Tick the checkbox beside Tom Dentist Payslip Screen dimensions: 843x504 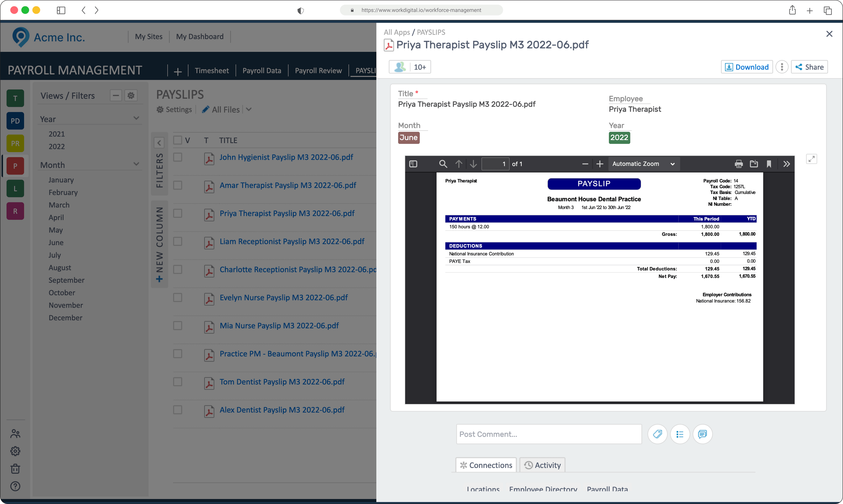point(178,381)
